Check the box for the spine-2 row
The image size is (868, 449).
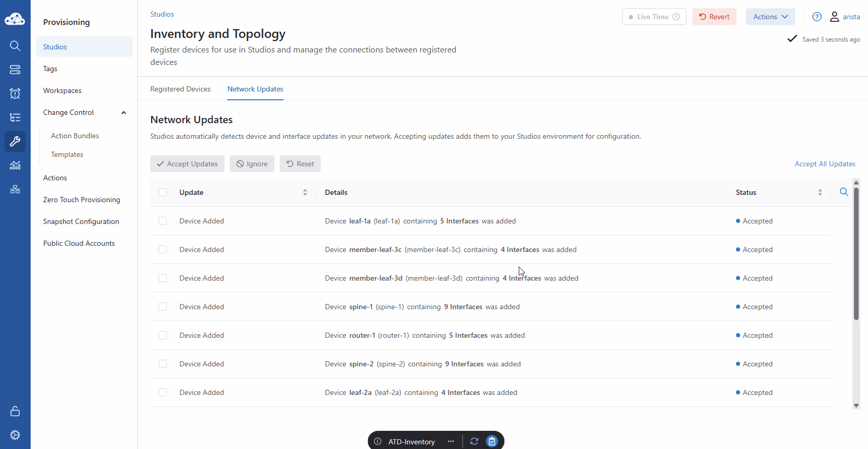(163, 364)
